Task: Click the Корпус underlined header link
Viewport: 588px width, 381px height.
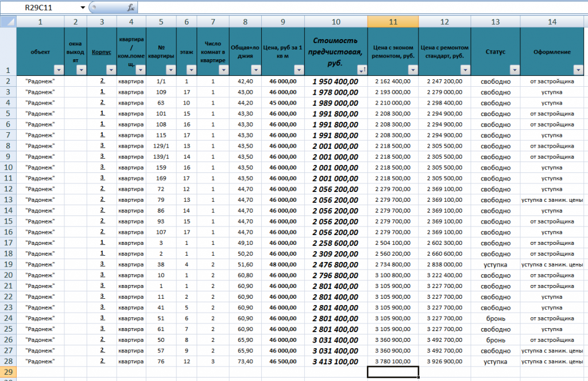Action: tap(102, 52)
